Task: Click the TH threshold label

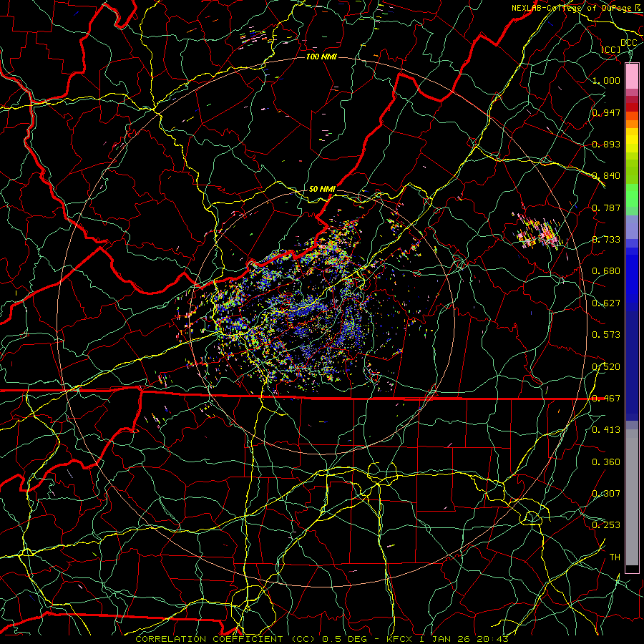Action: pyautogui.click(x=615, y=557)
